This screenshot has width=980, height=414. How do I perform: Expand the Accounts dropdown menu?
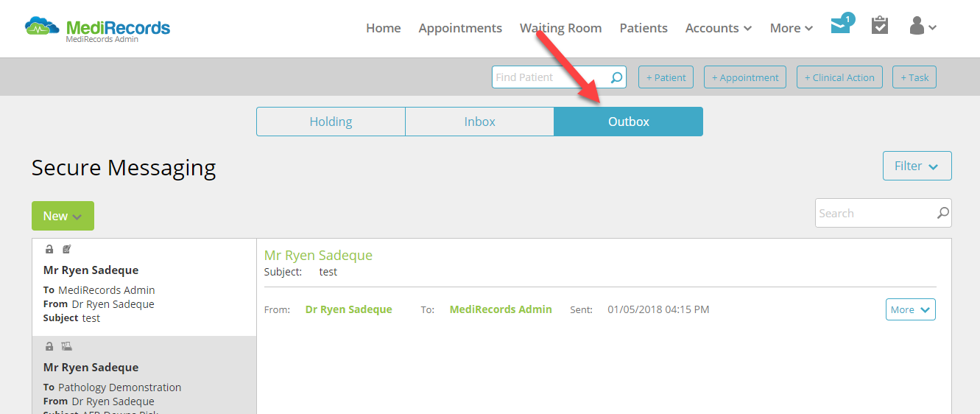click(718, 28)
